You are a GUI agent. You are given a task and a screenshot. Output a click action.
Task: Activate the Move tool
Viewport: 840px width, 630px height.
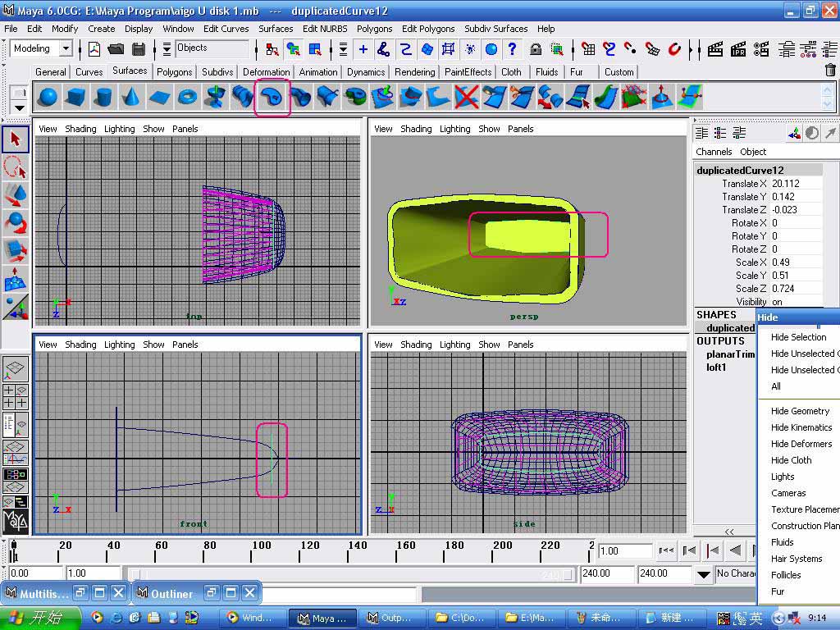[x=15, y=195]
